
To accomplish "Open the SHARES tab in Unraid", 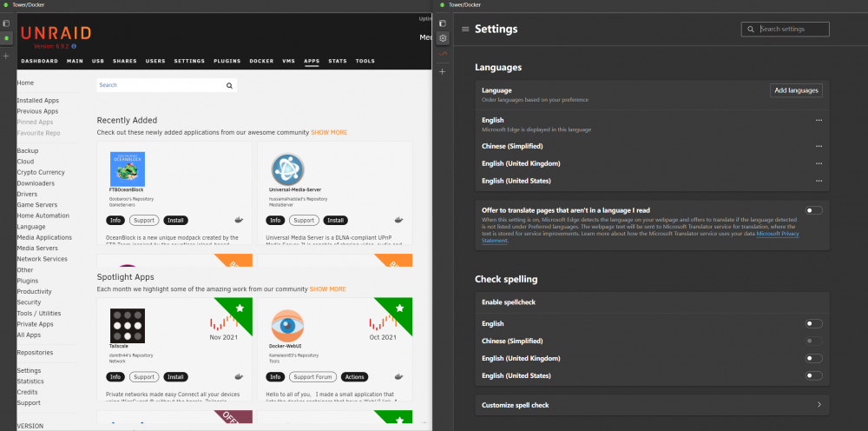I will coord(124,61).
